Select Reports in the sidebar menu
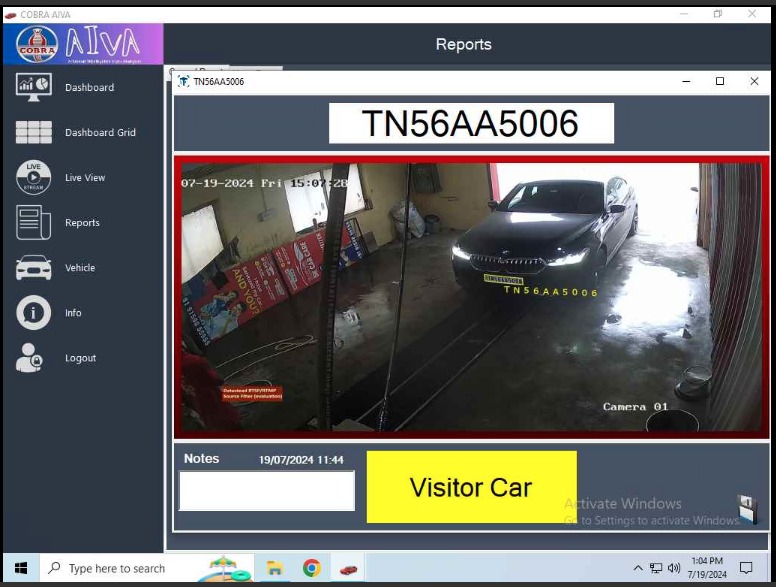 (82, 223)
